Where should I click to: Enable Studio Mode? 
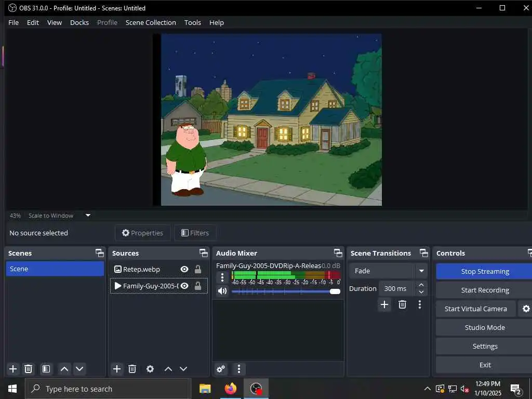485,327
